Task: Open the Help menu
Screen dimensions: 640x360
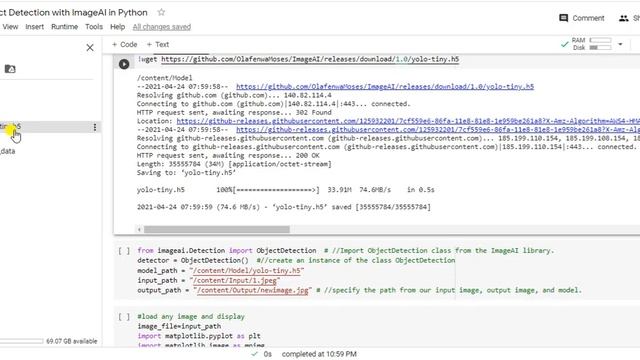Action: coord(118,27)
